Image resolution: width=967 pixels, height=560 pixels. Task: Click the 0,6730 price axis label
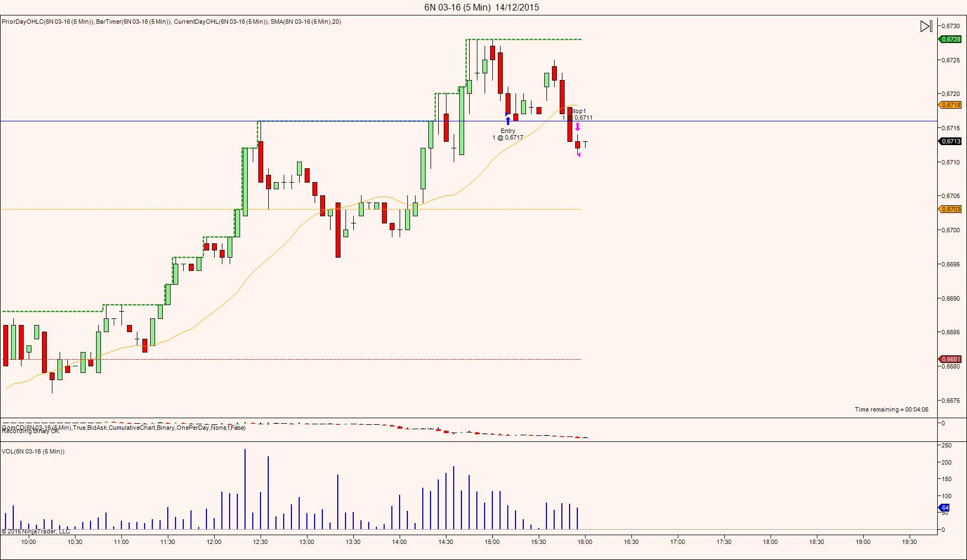coord(951,26)
